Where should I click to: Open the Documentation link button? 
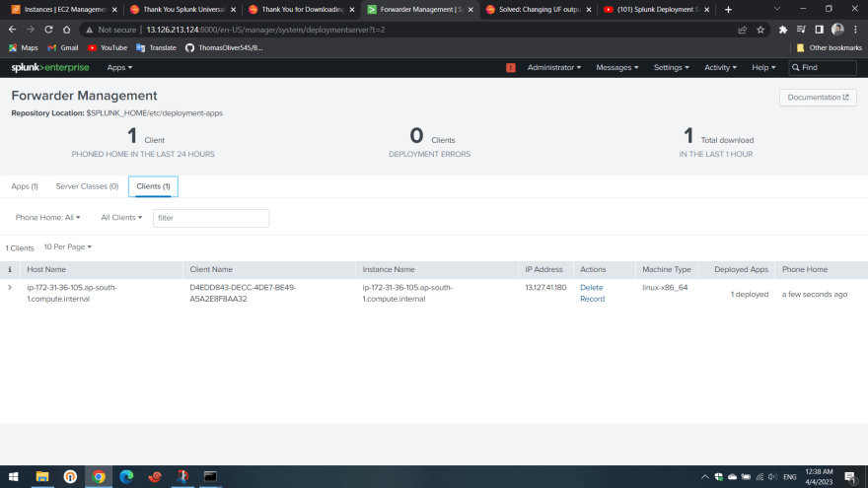818,98
